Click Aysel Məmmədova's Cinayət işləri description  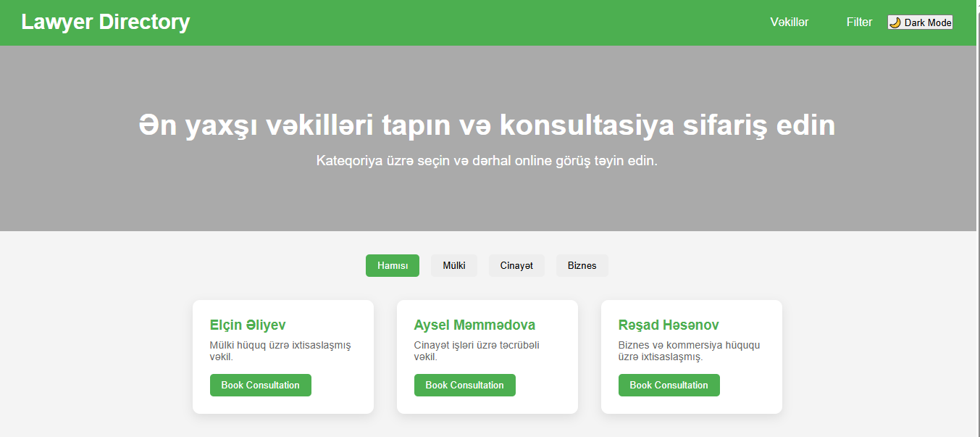476,351
